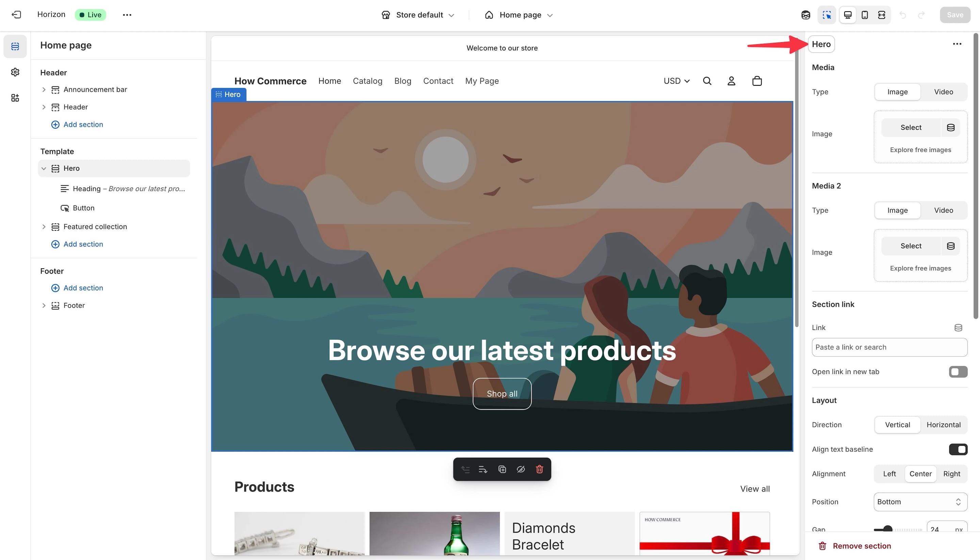980x560 pixels.
Task: Click Blog in the store navigation
Action: point(403,81)
